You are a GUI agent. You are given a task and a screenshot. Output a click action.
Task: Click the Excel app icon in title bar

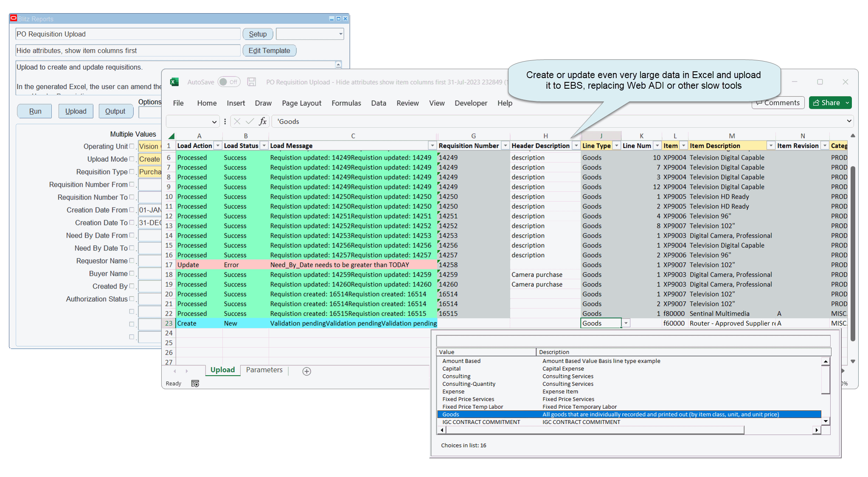point(174,82)
